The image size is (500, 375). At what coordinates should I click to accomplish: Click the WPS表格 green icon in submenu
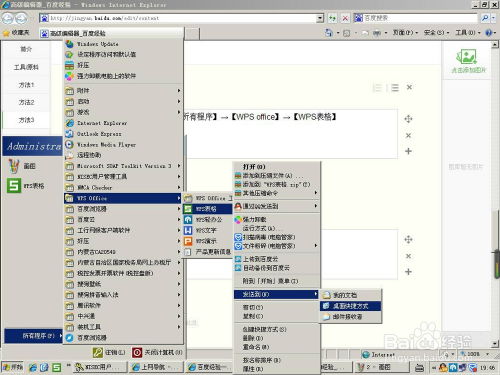pos(188,209)
